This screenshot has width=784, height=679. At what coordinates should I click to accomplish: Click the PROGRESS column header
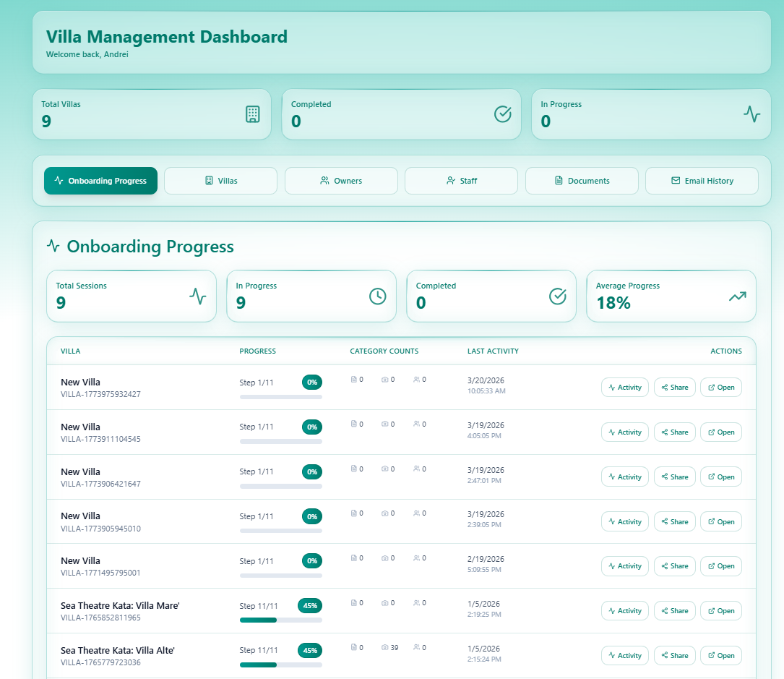(257, 351)
